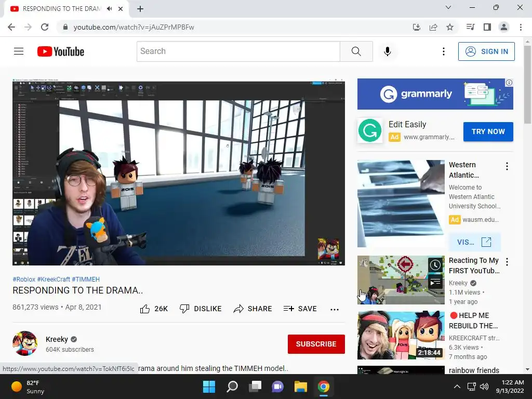This screenshot has width=532, height=399.
Task: Bookmark this tab with the star
Action: coord(450,27)
